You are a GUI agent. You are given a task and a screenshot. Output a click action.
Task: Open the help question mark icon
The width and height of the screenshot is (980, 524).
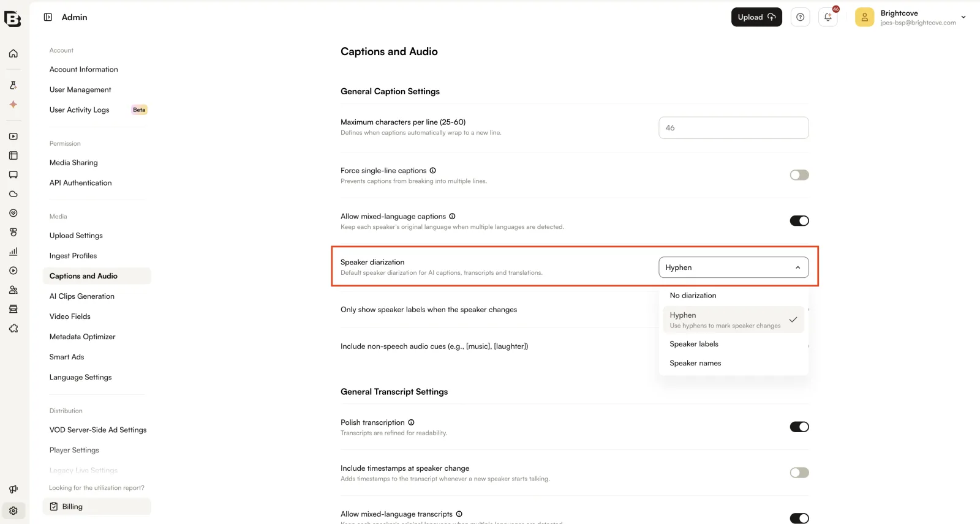pyautogui.click(x=801, y=17)
